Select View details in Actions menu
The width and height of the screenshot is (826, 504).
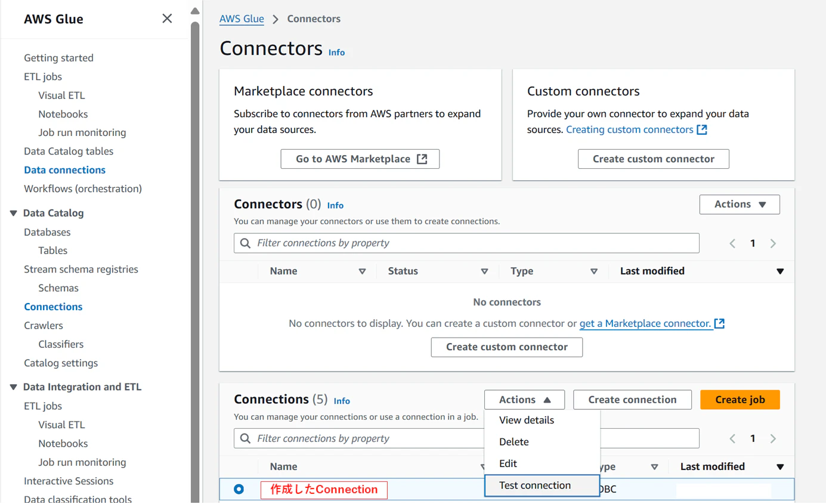coord(527,420)
